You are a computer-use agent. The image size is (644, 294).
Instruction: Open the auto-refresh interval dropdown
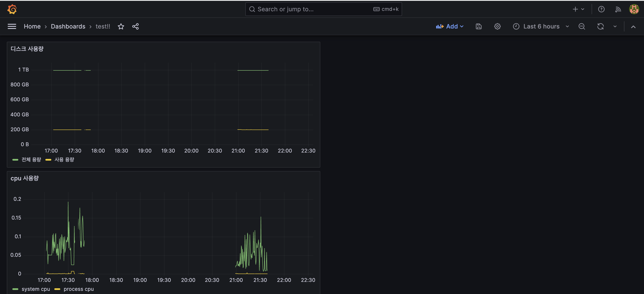(615, 26)
